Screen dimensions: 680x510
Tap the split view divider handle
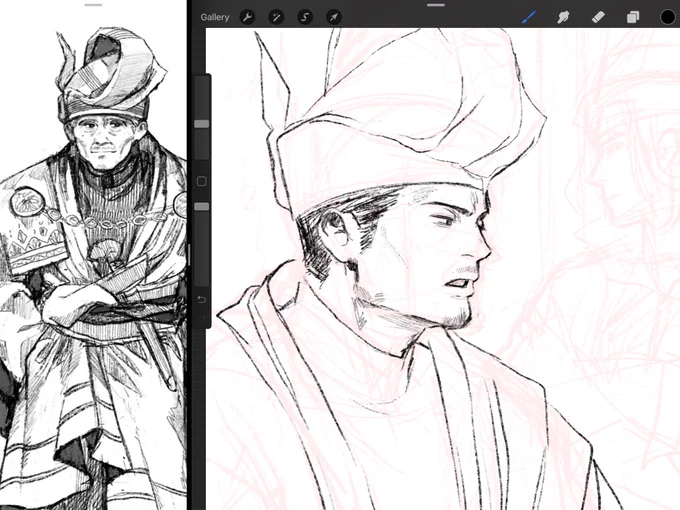pos(189,255)
